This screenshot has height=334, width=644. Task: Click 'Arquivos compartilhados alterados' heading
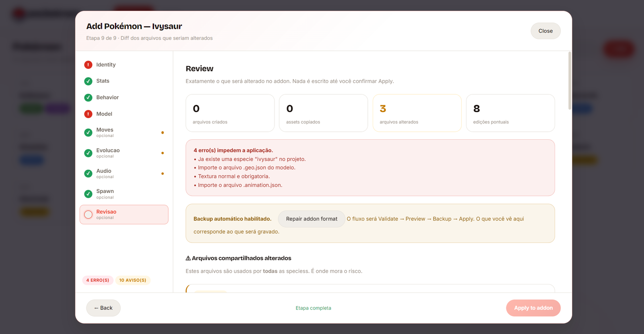pos(242,258)
